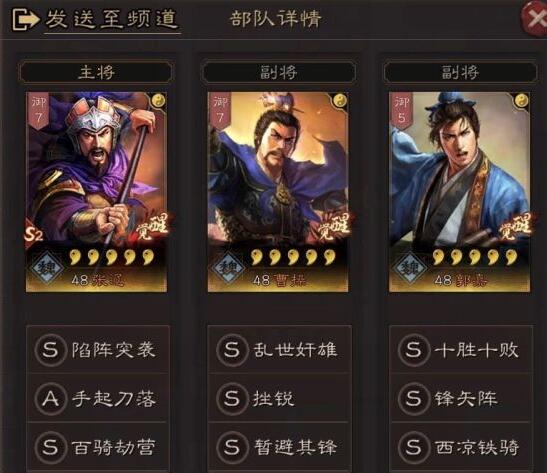Image resolution: width=547 pixels, height=473 pixels.
Task: Click the 魏 faction badge on 曹操's card
Action: pos(227,268)
